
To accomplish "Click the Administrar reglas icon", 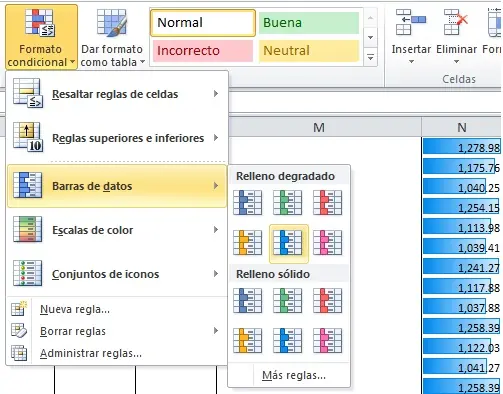I will pyautogui.click(x=19, y=352).
